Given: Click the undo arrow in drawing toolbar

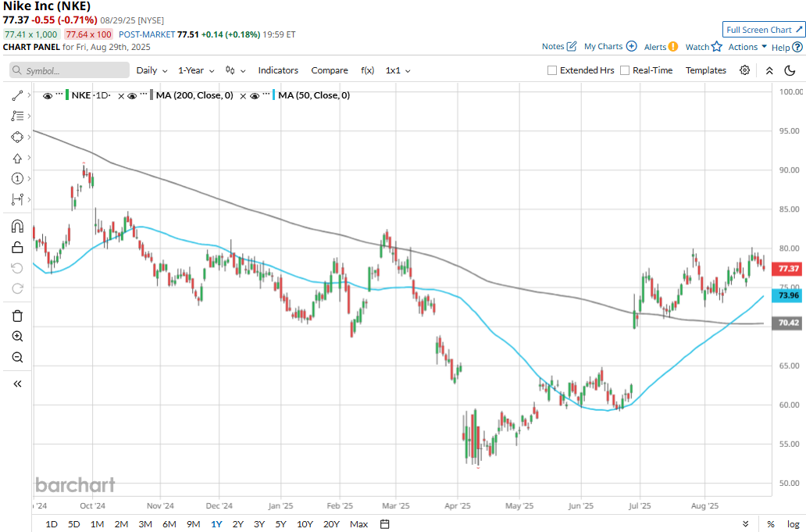Looking at the screenshot, I should tap(17, 268).
